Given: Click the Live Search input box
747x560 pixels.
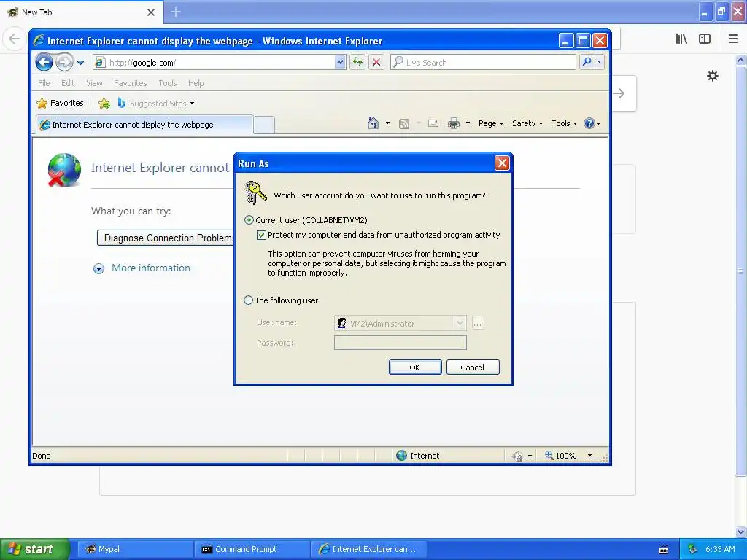Looking at the screenshot, I should [483, 63].
